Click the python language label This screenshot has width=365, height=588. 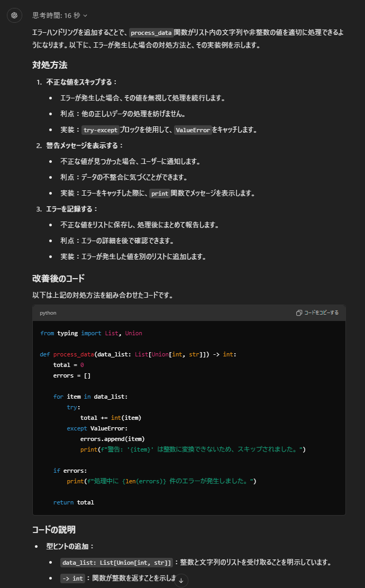pos(48,313)
